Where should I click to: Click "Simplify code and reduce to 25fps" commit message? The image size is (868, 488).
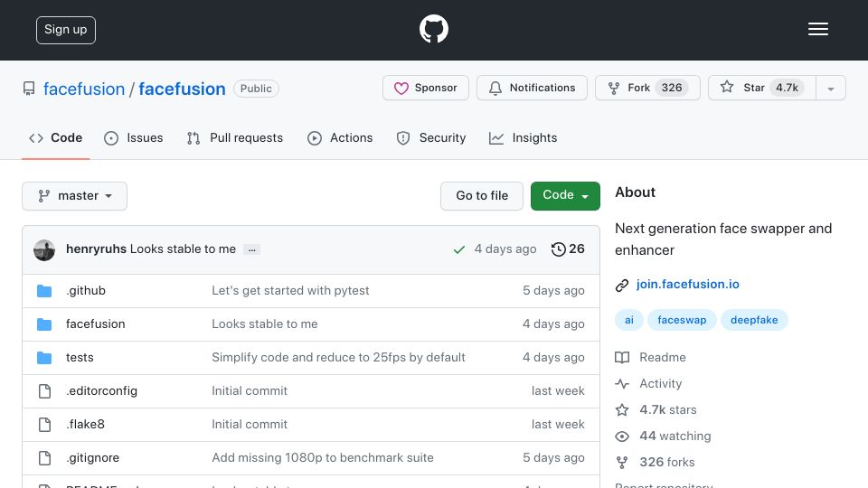338,358
